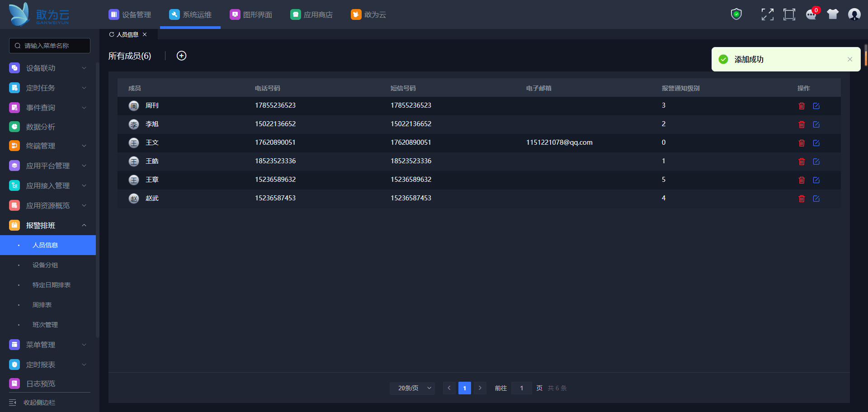This screenshot has height=412, width=868.
Task: Edit member 王章 with pencil icon
Action: pos(816,180)
